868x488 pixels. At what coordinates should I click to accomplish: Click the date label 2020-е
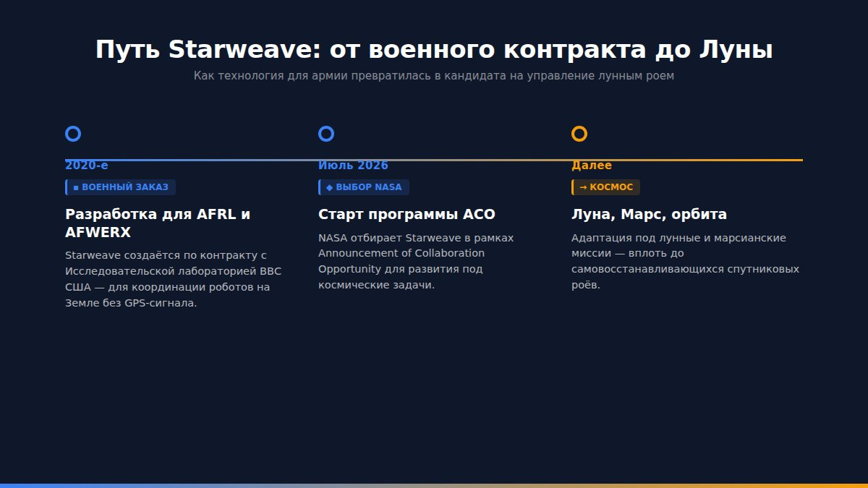[86, 166]
